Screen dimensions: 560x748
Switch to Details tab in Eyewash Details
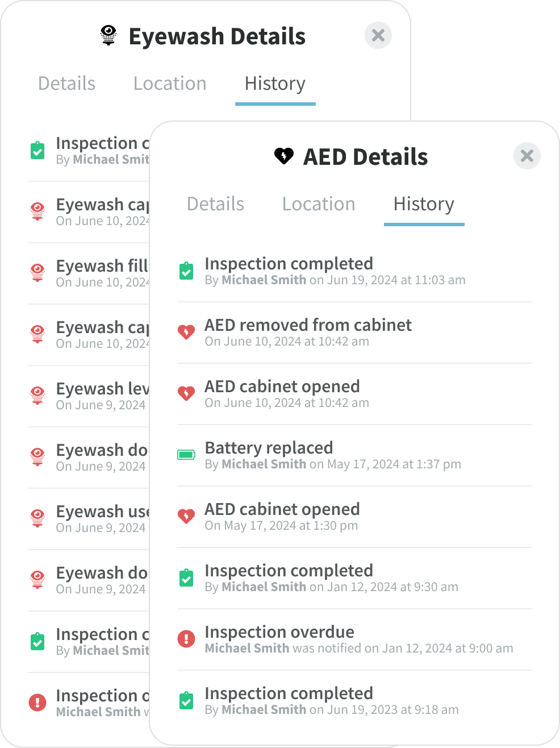pos(66,84)
